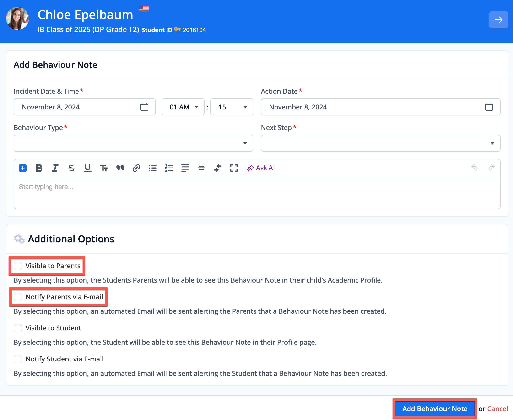Image resolution: width=513 pixels, height=420 pixels.
Task: Insert a hyperlink in the note editor
Action: tap(136, 168)
